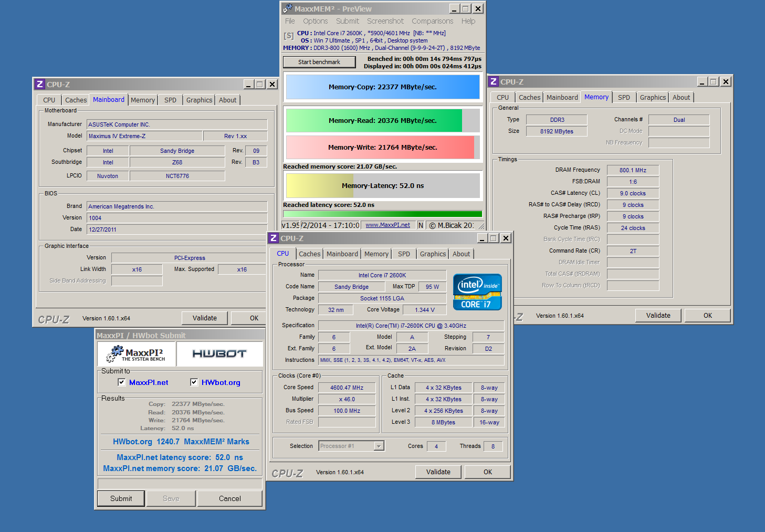
Task: Toggle the MaxxPI.net submit checkbox
Action: tap(122, 382)
